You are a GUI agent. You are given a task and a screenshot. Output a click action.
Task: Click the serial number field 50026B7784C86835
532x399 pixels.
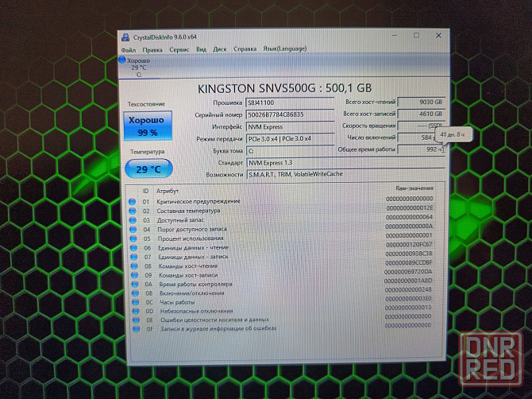pyautogui.click(x=290, y=114)
